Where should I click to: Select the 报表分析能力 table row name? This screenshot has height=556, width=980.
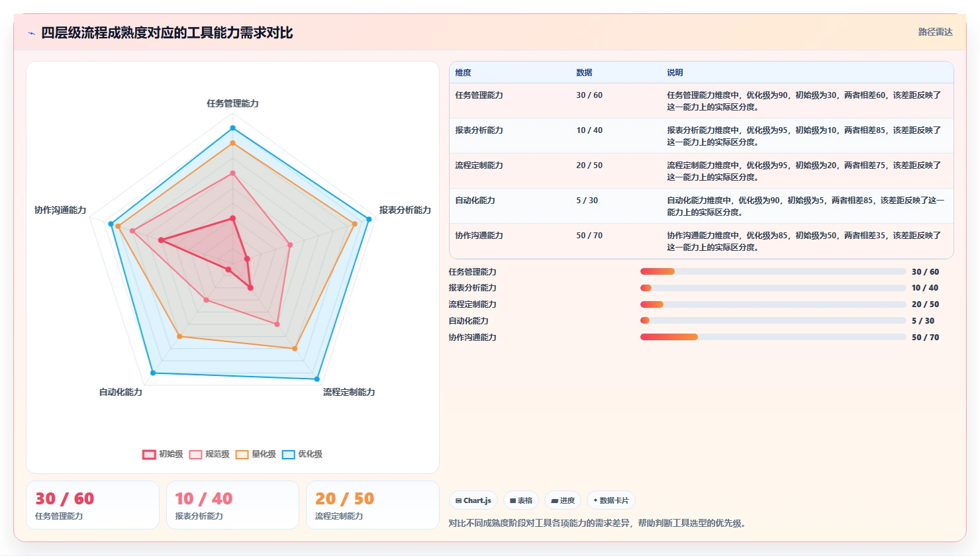click(479, 130)
